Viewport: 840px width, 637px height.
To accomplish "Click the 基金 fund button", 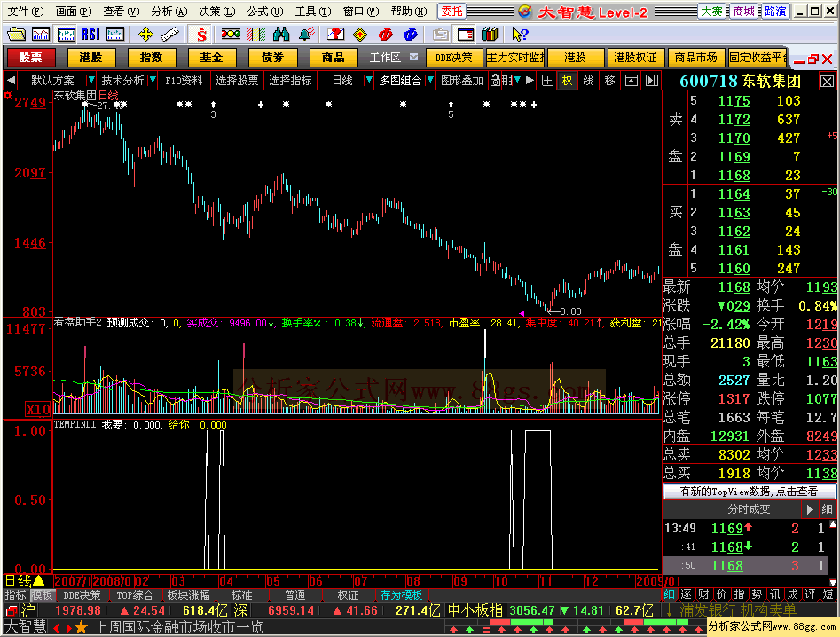I will pos(211,58).
